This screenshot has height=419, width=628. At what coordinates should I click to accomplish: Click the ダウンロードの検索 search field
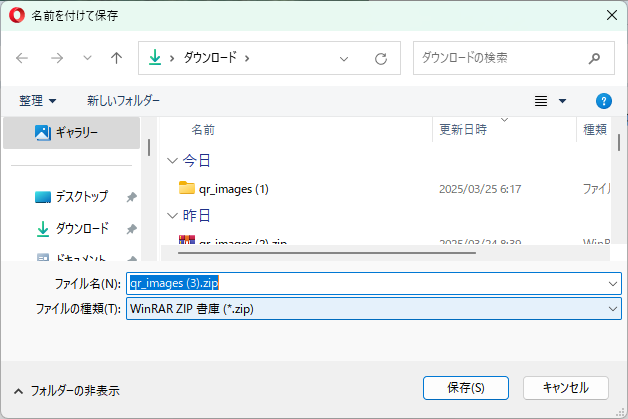point(500,58)
